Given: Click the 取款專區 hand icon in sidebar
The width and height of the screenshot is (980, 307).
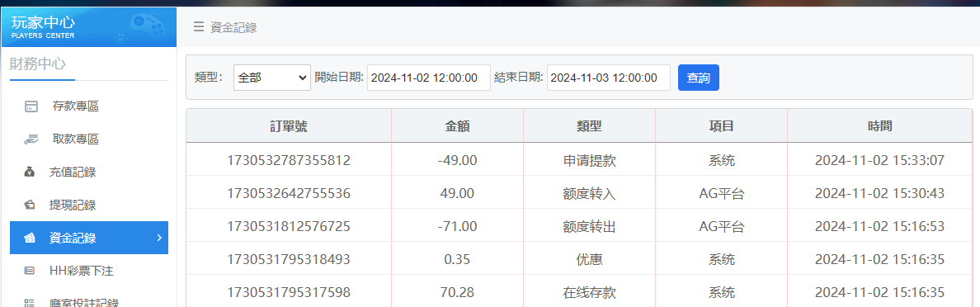Looking at the screenshot, I should pyautogui.click(x=31, y=139).
